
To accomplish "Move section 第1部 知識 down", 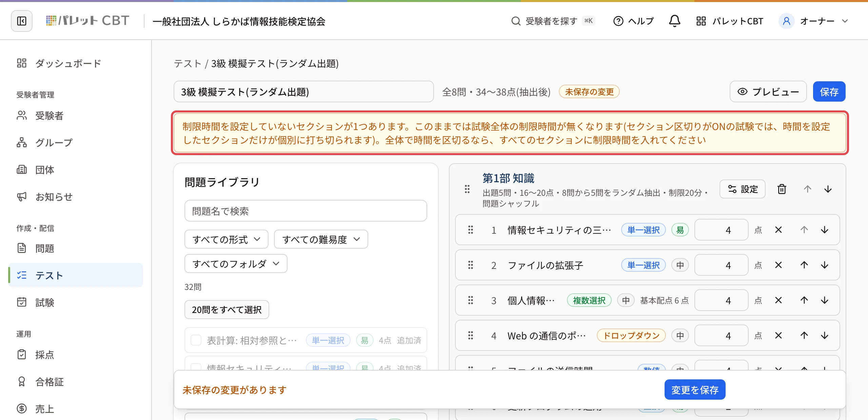I will click(x=828, y=189).
